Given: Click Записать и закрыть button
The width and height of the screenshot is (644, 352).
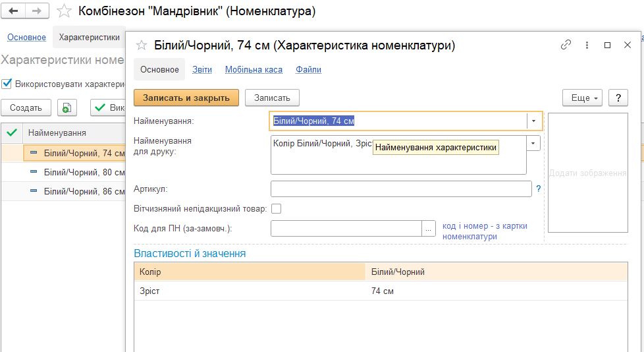Looking at the screenshot, I should pos(186,98).
